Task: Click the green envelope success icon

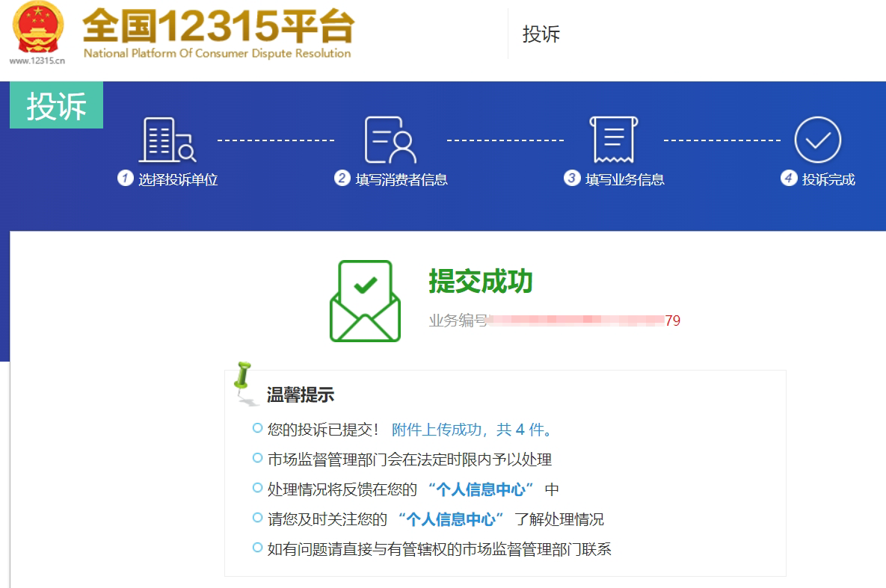Action: click(x=365, y=301)
